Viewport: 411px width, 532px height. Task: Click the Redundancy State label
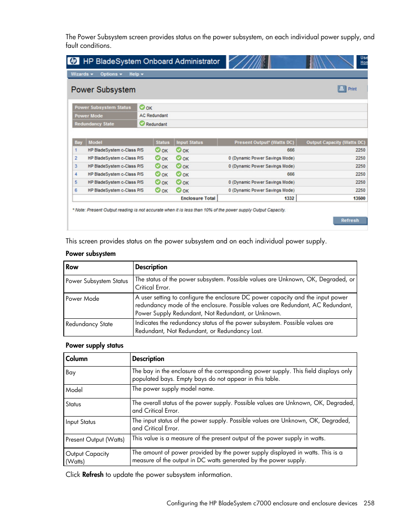[94, 124]
